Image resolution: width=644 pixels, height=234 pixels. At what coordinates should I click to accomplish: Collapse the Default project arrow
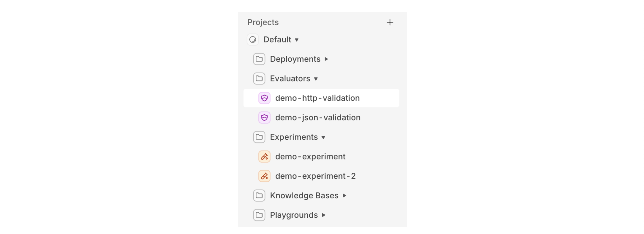pyautogui.click(x=297, y=40)
